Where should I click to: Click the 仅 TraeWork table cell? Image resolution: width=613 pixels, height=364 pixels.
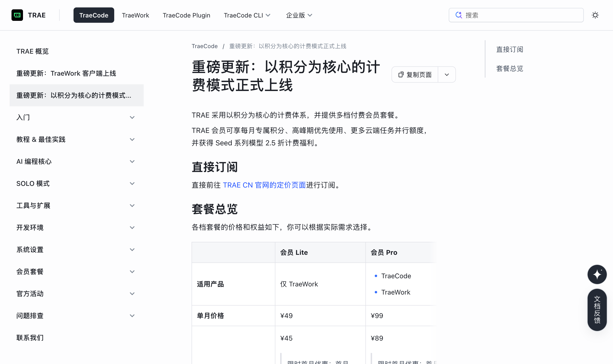pyautogui.click(x=320, y=284)
